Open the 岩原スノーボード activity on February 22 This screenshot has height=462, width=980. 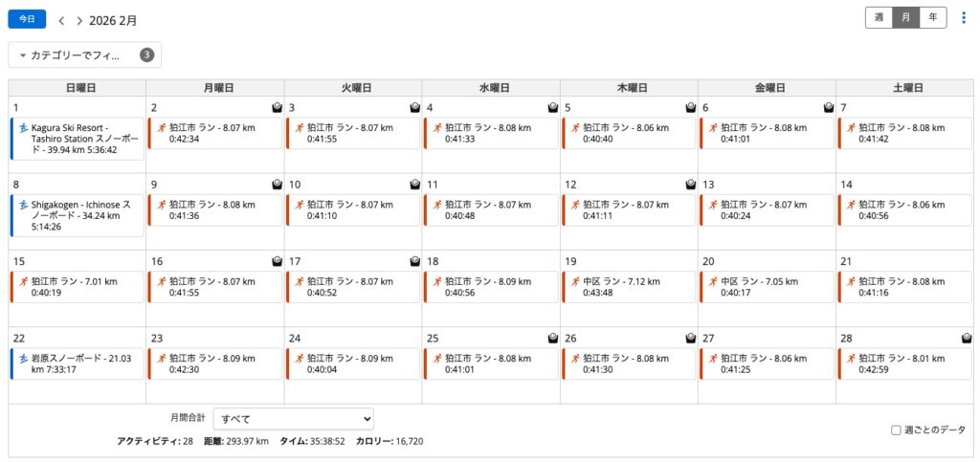77,363
